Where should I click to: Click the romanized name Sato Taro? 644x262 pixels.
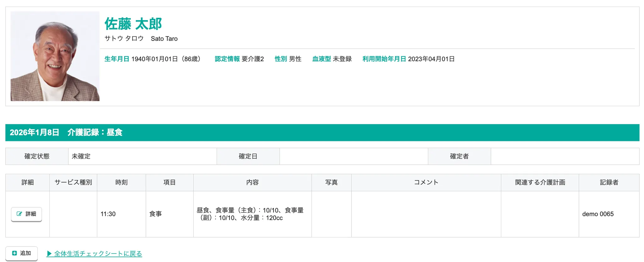(x=164, y=39)
